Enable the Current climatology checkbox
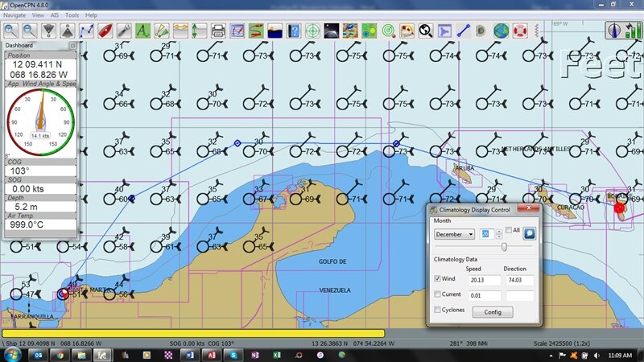This screenshot has width=644, height=362. (x=437, y=294)
